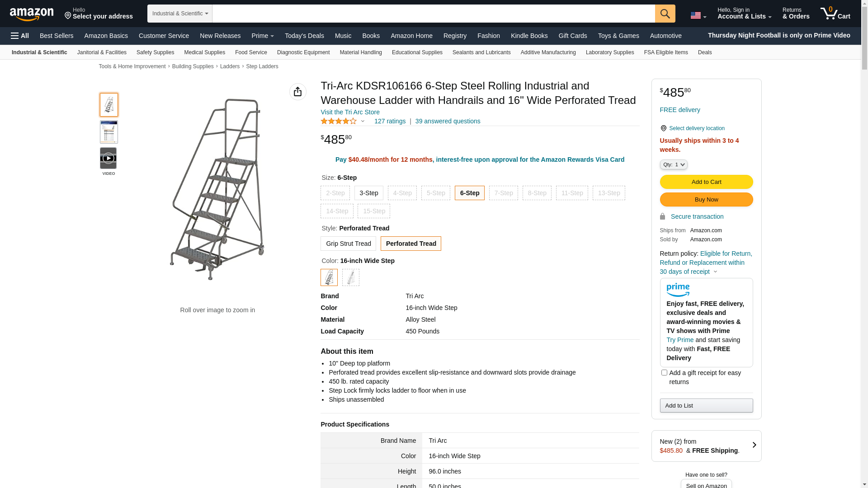The height and width of the screenshot is (488, 868).
Task: Choose the Grip Strut Tread style
Action: [348, 244]
